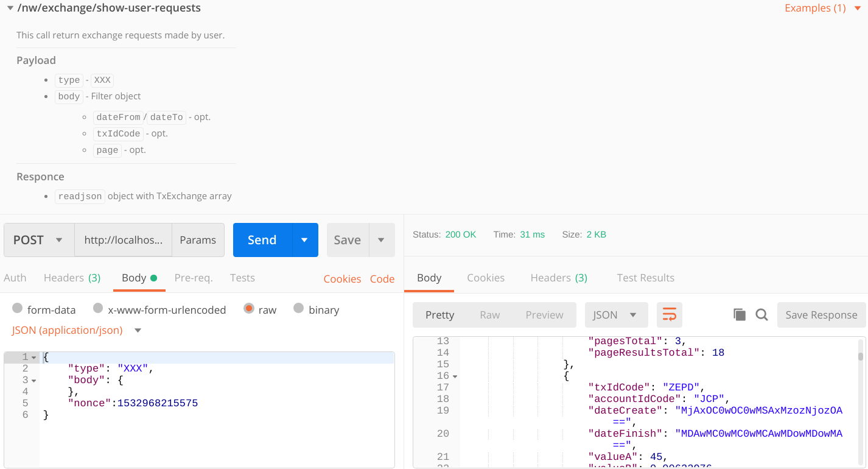Toggle line wrapping in the response viewer
This screenshot has height=469, width=868.
click(x=670, y=314)
